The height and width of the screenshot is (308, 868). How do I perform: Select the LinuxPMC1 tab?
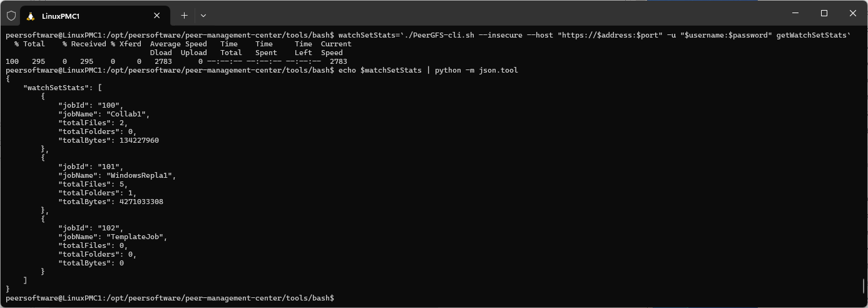88,16
